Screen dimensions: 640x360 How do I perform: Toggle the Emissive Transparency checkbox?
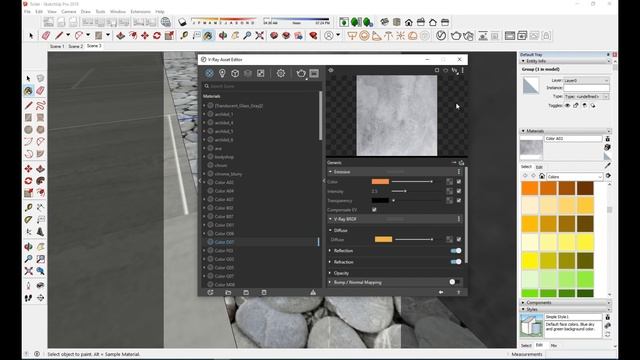pos(459,200)
